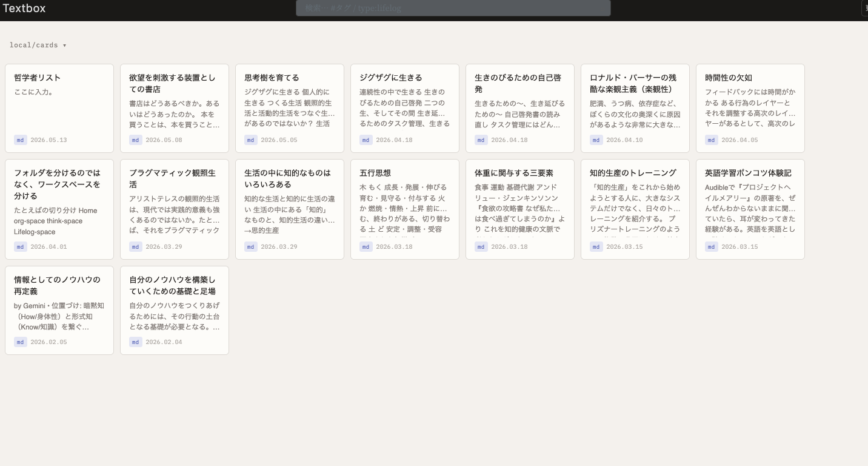The width and height of the screenshot is (868, 466).
Task: Click md badge on ジグザグに生きる card
Action: point(366,140)
